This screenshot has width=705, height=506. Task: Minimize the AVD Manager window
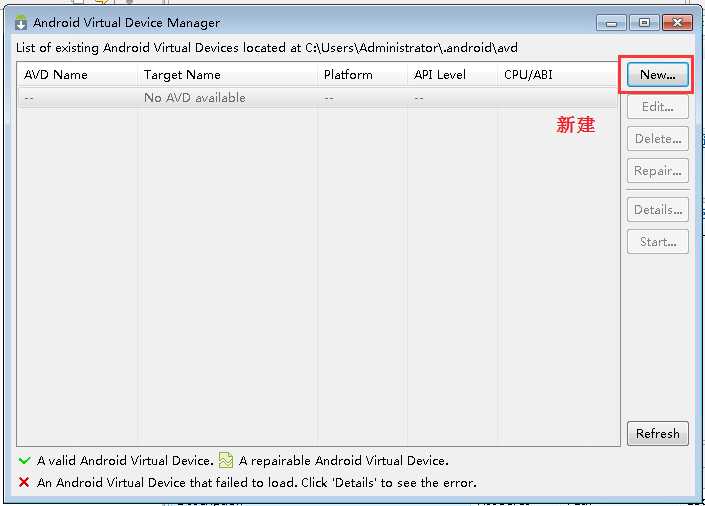pyautogui.click(x=611, y=22)
